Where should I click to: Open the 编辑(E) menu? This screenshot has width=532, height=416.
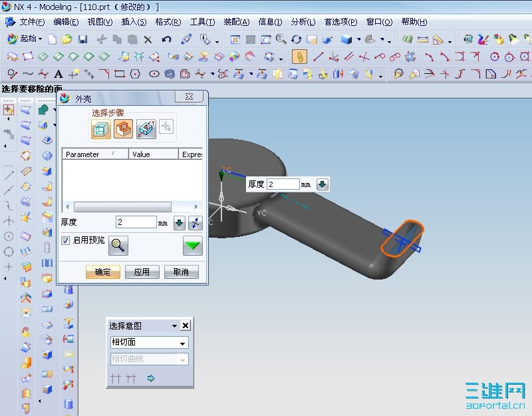66,22
